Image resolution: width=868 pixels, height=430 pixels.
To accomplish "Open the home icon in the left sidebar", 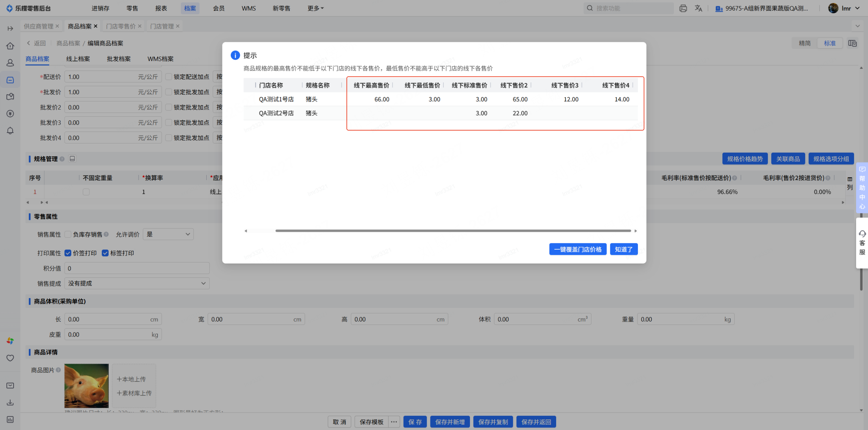I will 10,46.
